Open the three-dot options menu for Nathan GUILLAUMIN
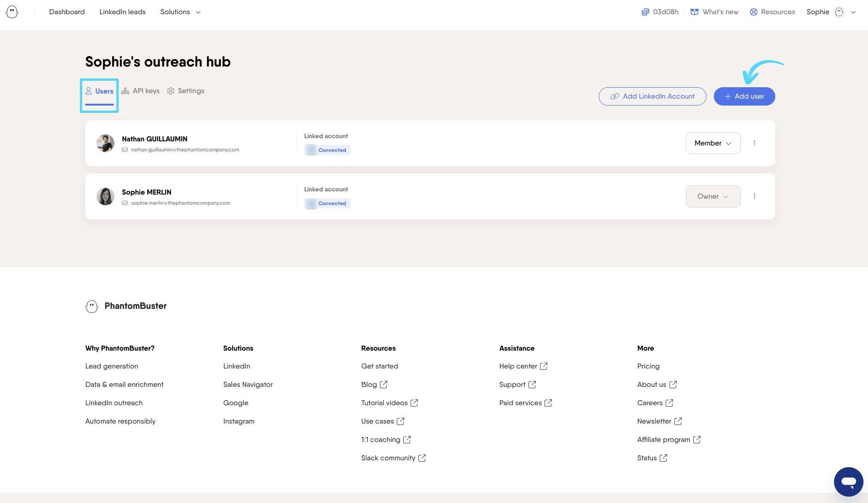The height and width of the screenshot is (503, 868). point(754,143)
